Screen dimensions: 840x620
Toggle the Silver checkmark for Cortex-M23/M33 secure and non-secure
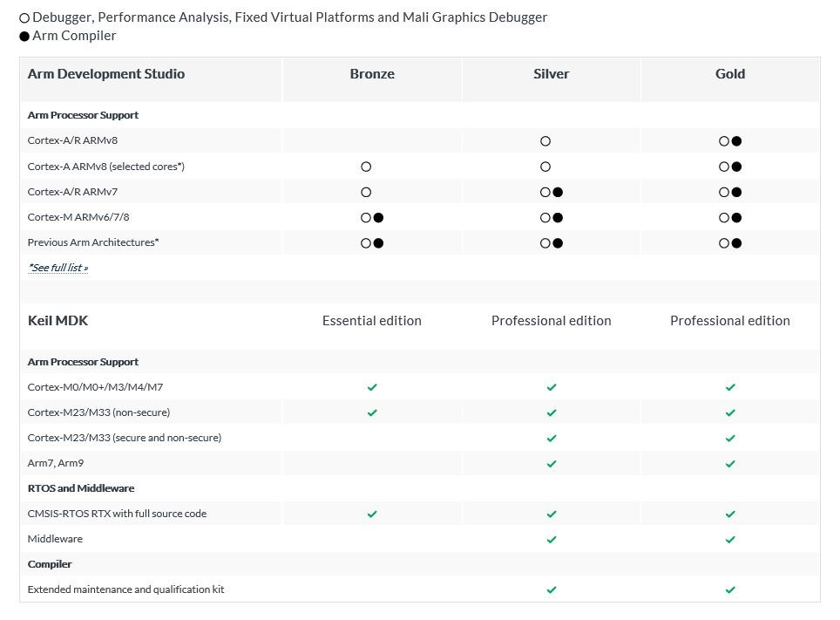tap(551, 437)
